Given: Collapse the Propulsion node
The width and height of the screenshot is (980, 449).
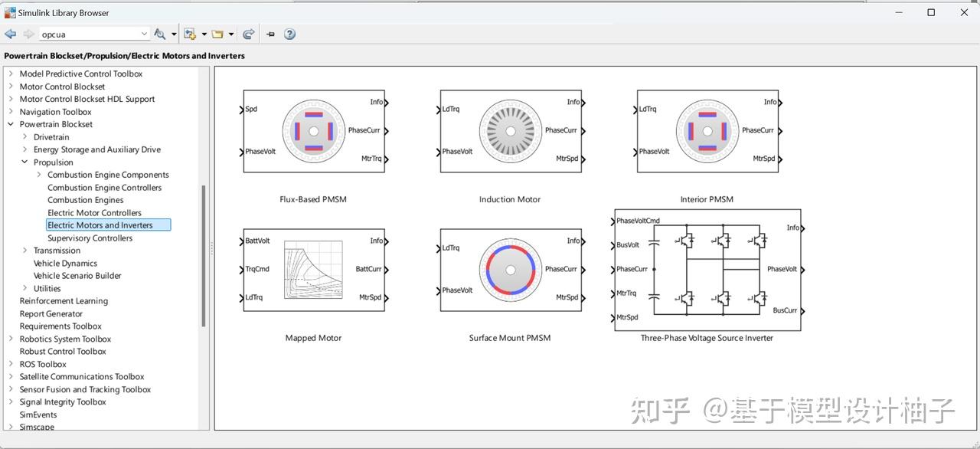Looking at the screenshot, I should [x=24, y=162].
